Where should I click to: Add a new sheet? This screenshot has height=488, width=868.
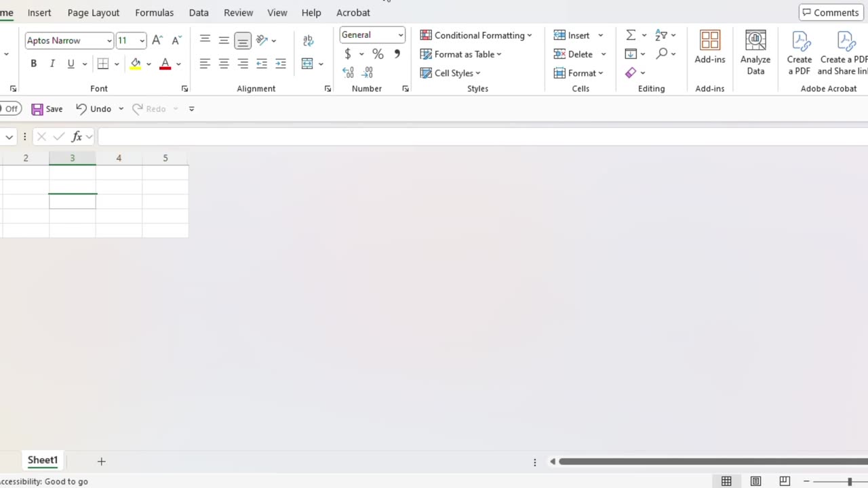point(101,462)
